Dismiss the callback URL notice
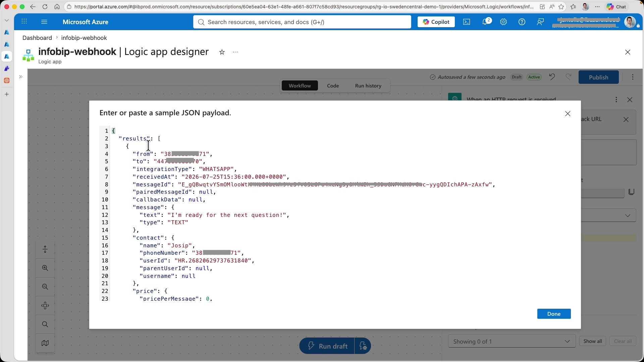 pos(626,119)
